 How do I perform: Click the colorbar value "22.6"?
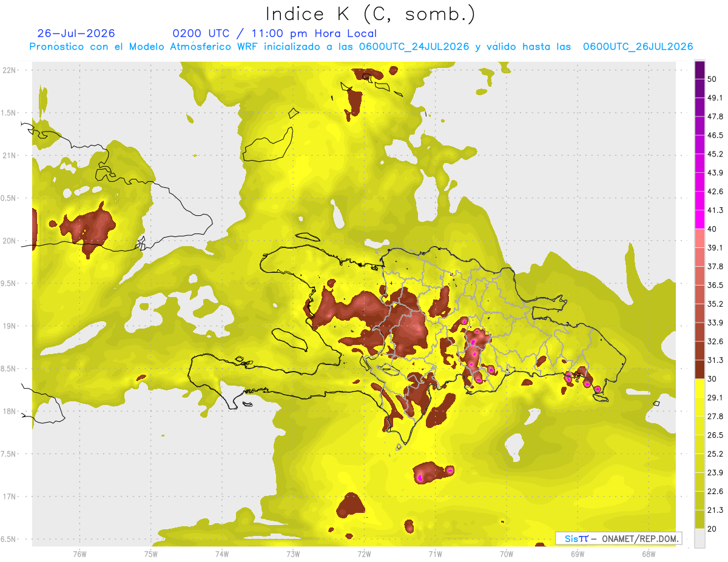[x=715, y=492]
